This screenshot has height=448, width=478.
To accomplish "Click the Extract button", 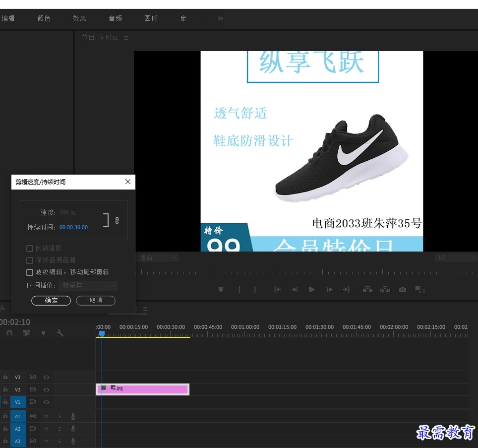I will pos(385,289).
